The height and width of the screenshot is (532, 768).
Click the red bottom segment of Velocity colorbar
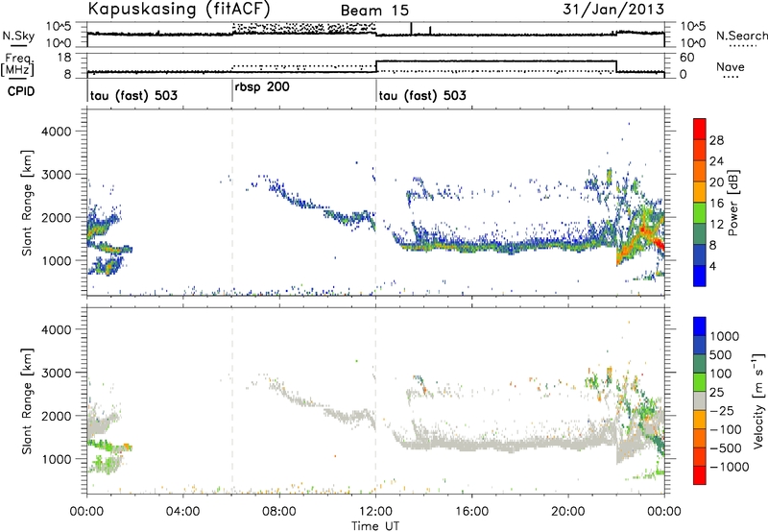pos(700,475)
